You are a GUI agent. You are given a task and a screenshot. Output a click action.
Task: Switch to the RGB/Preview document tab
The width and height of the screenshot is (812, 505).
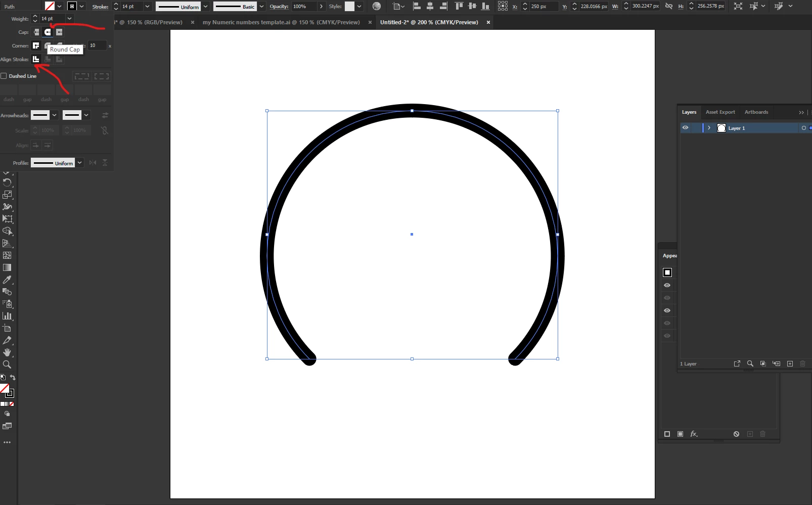point(149,22)
